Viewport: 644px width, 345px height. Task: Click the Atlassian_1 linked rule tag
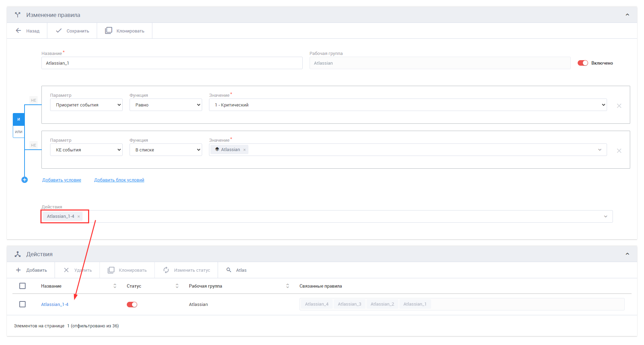pyautogui.click(x=415, y=304)
